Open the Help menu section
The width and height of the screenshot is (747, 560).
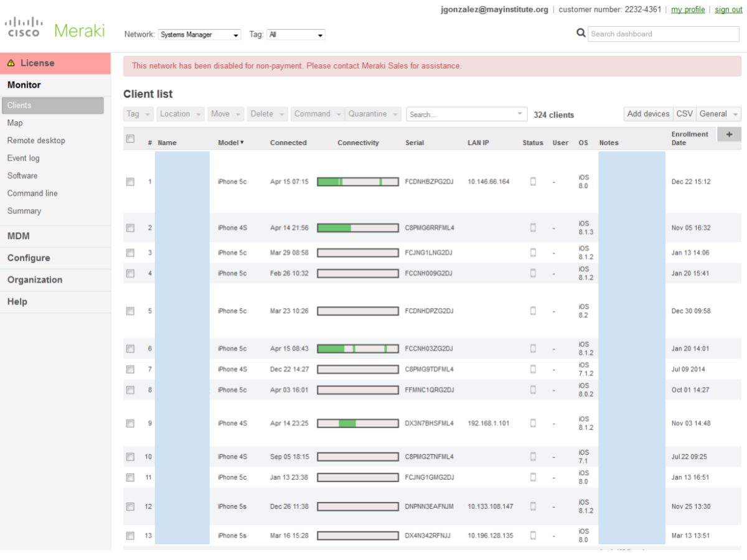click(55, 302)
